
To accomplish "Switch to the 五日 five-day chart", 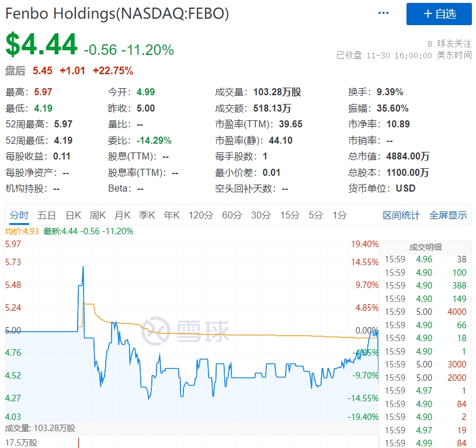I will [47, 215].
